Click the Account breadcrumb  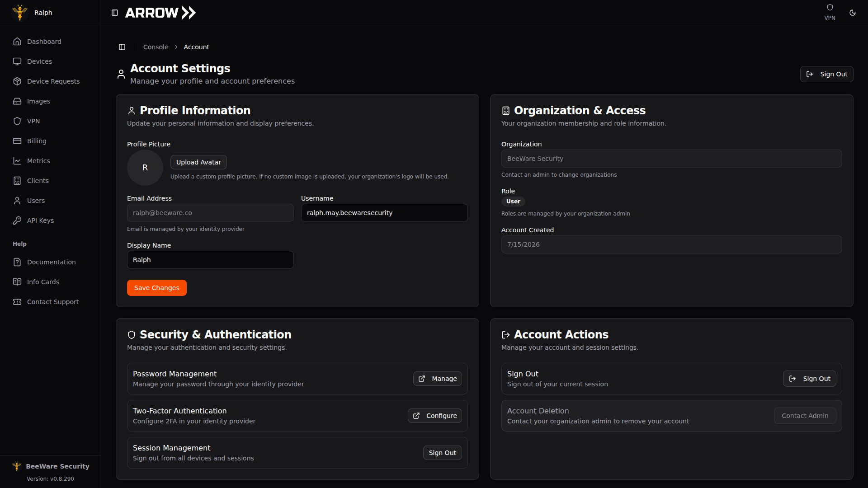(x=196, y=47)
